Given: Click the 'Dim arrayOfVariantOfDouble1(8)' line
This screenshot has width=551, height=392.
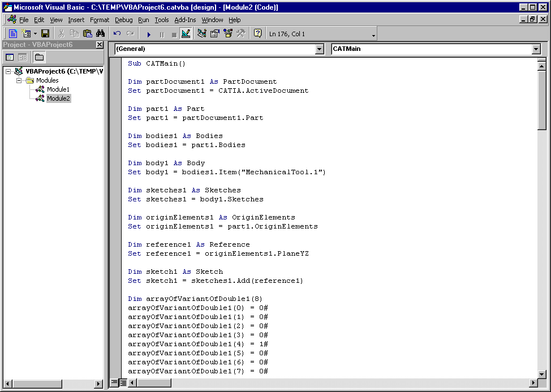Looking at the screenshot, I should point(195,299).
